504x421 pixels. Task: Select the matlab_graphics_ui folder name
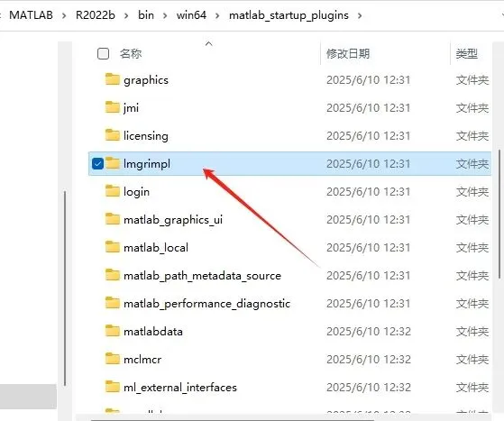point(173,220)
